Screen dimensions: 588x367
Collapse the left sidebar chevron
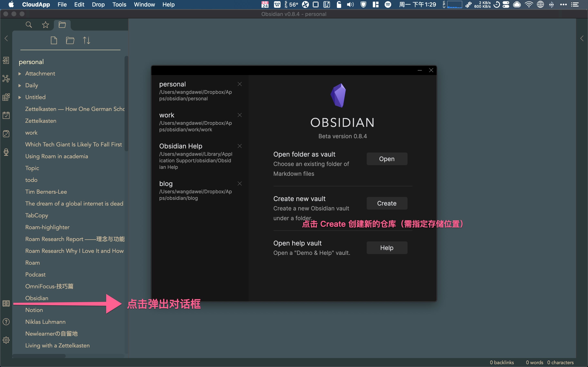6,38
